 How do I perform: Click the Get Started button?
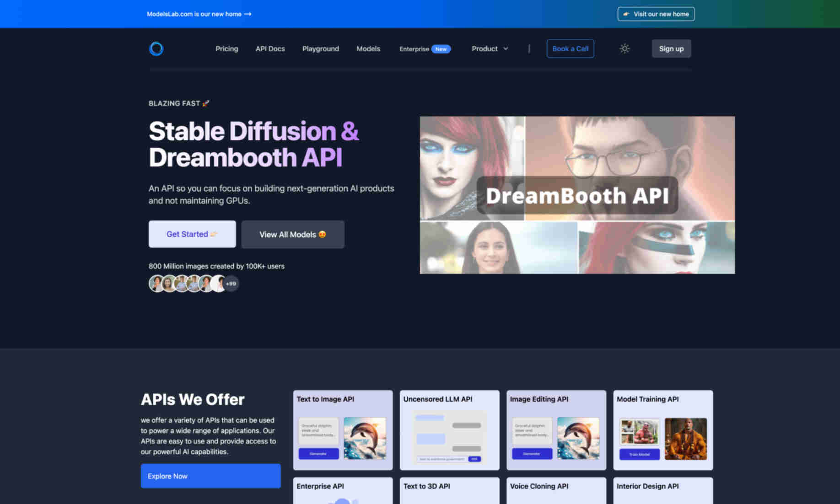pyautogui.click(x=192, y=234)
